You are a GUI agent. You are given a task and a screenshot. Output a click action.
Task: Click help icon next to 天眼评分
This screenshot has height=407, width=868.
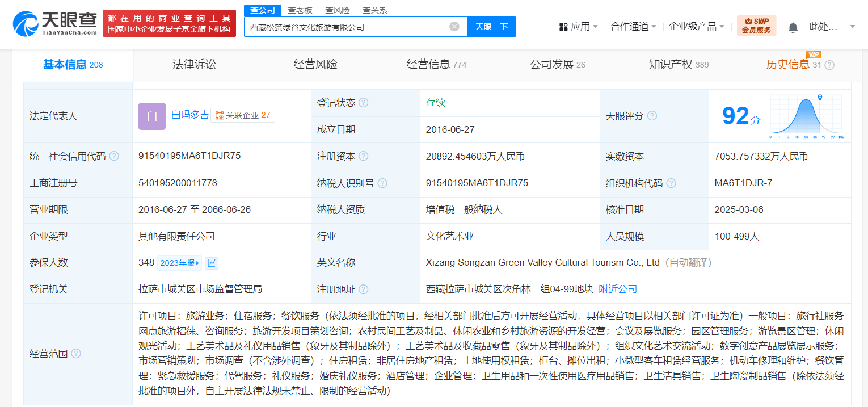pyautogui.click(x=652, y=116)
